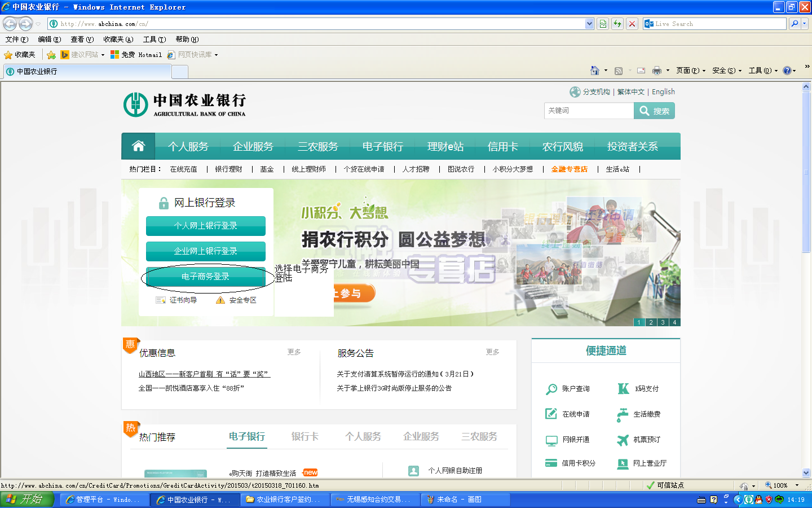Viewport: 812px width, 508px height.
Task: Click 更多 link beside 服务公告
Action: tap(493, 352)
